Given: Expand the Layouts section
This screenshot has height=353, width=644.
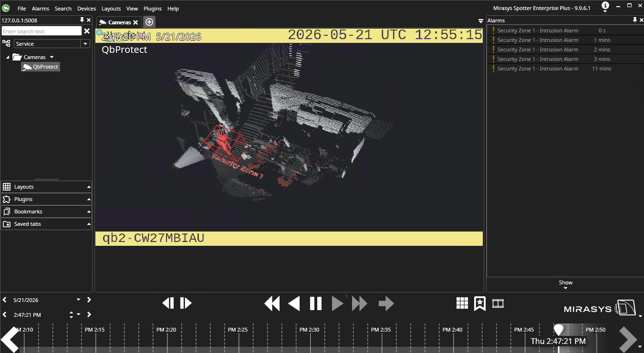Looking at the screenshot, I should click(46, 187).
